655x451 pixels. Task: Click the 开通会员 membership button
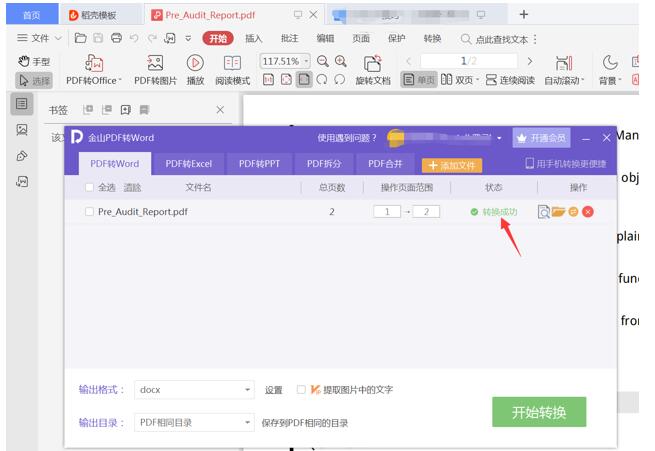coord(541,138)
